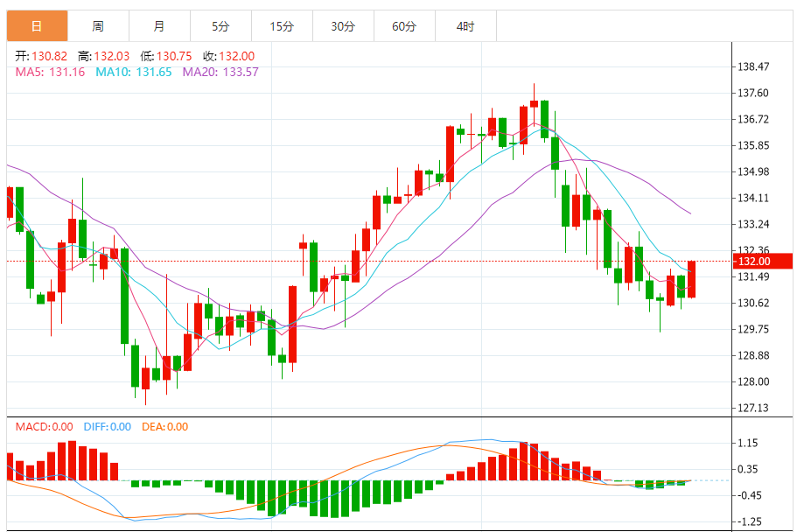Click the 130.62 price axis label
The image size is (804, 532).
(x=753, y=303)
